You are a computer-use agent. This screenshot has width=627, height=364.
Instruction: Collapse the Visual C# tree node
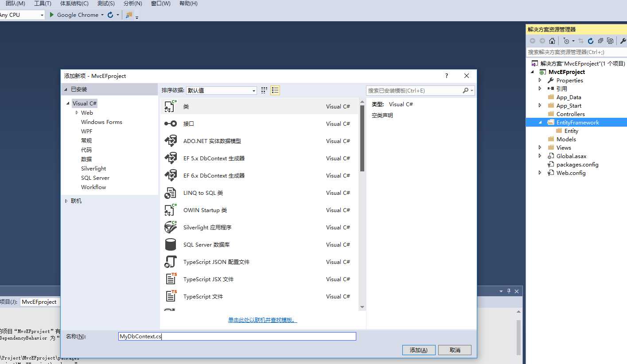[68, 103]
